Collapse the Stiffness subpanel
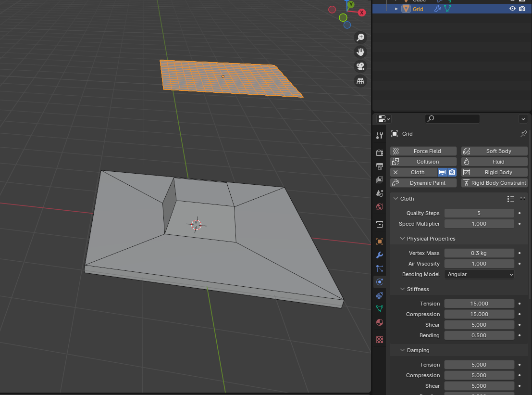The width and height of the screenshot is (532, 395). 402,289
